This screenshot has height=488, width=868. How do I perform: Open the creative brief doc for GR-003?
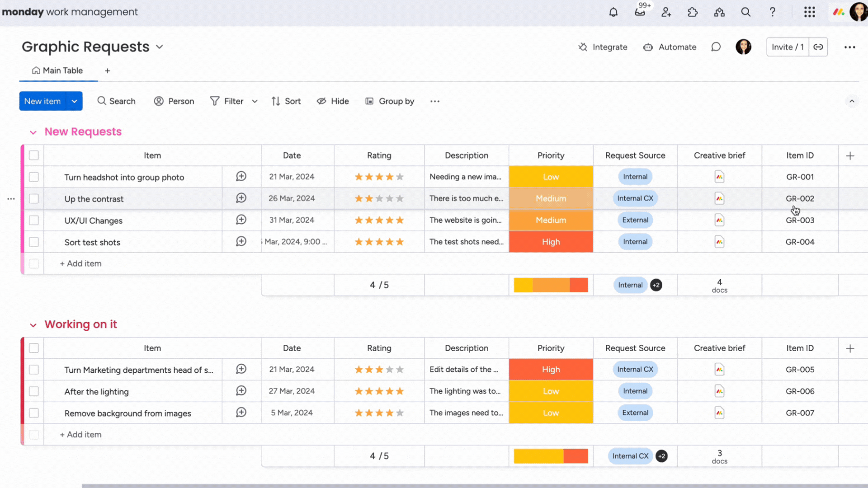[x=719, y=220]
